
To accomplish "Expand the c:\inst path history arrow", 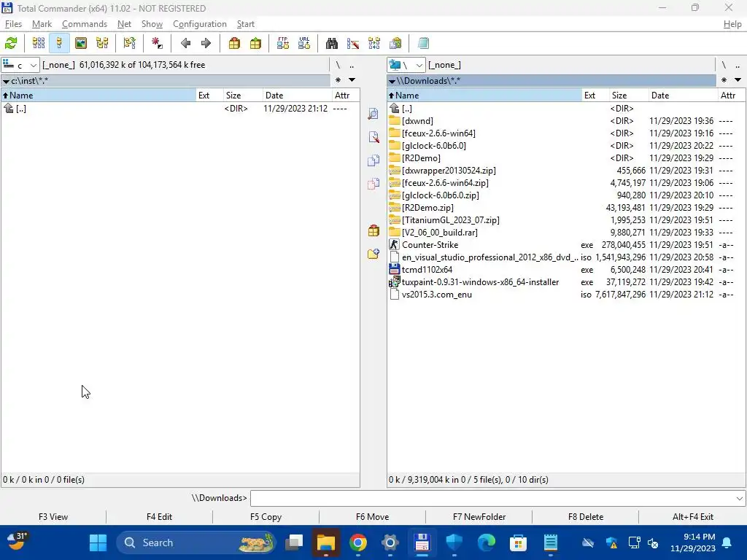I will pos(6,82).
